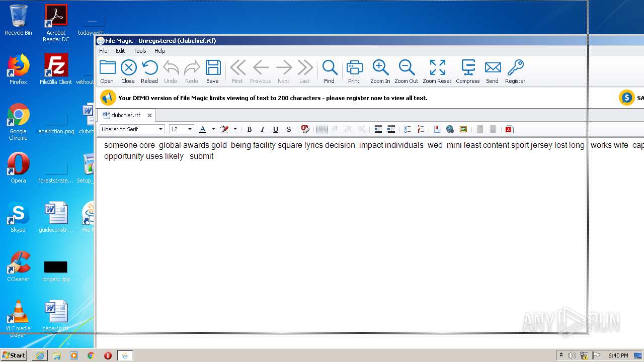Clear formatting with eraser icon
This screenshot has height=362, width=644.
305,129
